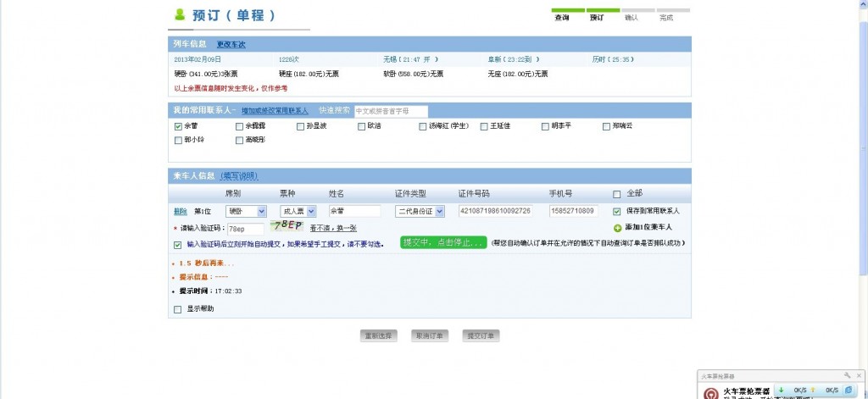Click the green plus add-passenger icon
The height and width of the screenshot is (399, 868).
point(618,227)
